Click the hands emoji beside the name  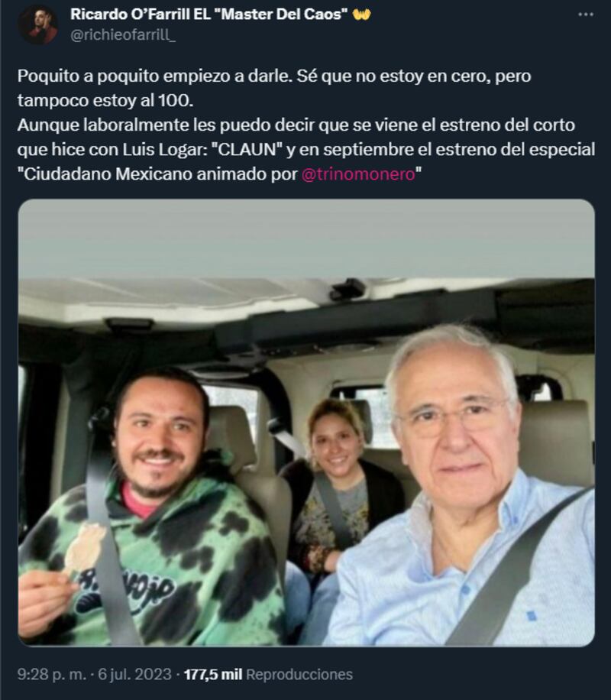pos(361,15)
